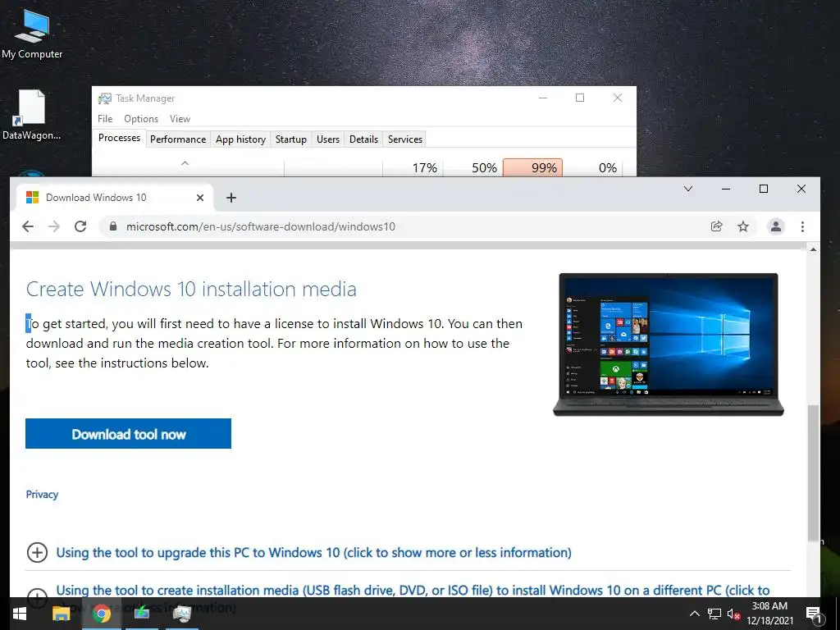
Task: Open Task Manager View menu
Action: (x=180, y=119)
